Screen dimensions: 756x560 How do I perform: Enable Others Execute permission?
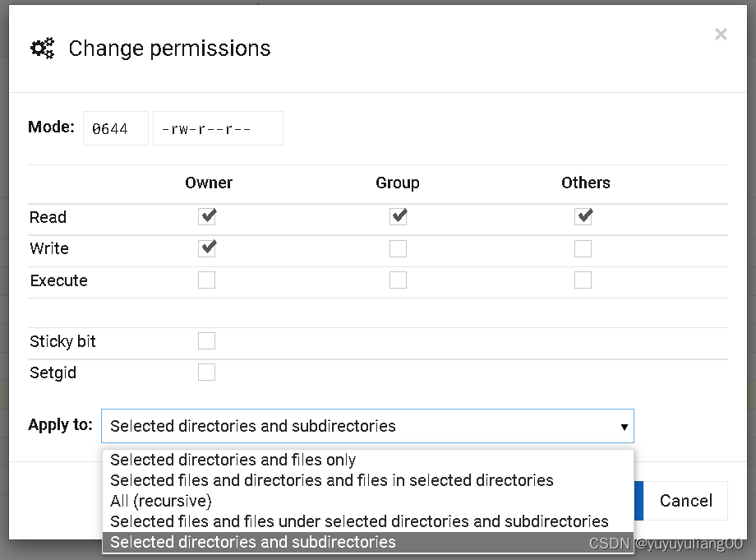pyautogui.click(x=583, y=280)
